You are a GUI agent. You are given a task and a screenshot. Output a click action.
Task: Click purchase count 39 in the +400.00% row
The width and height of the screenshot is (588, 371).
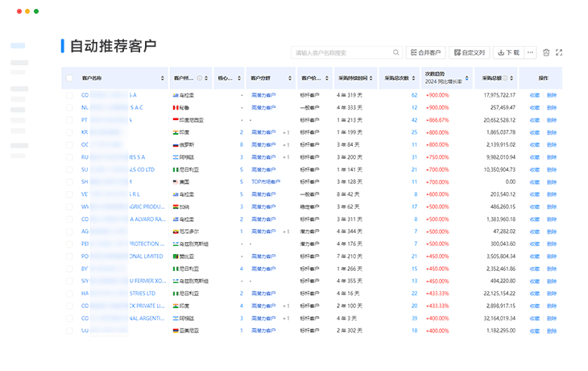[414, 319]
